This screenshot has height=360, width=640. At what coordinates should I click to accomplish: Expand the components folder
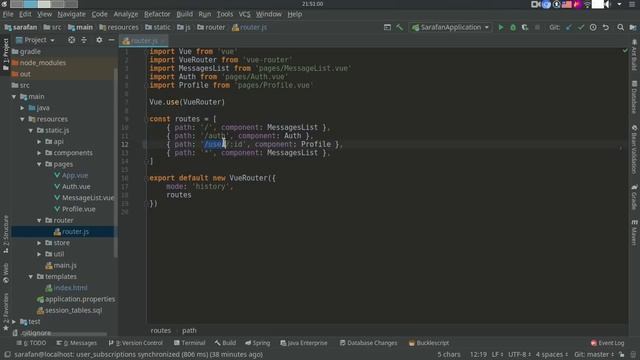click(39, 153)
